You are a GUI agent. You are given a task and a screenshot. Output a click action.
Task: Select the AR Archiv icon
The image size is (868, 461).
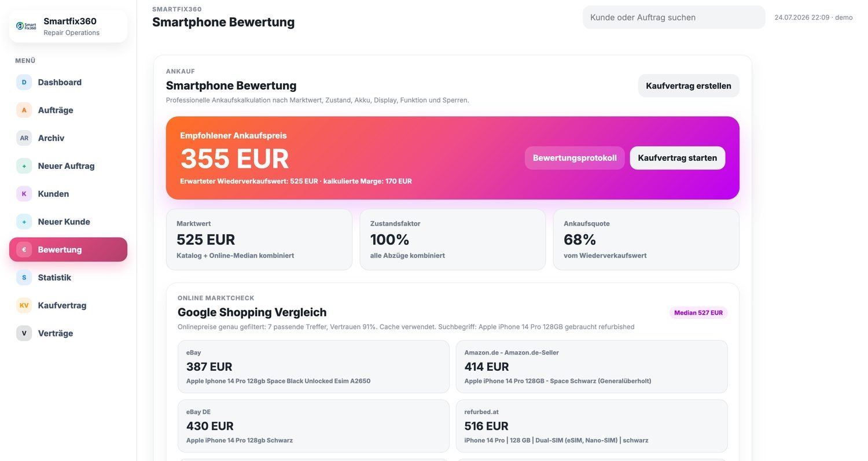coord(24,138)
